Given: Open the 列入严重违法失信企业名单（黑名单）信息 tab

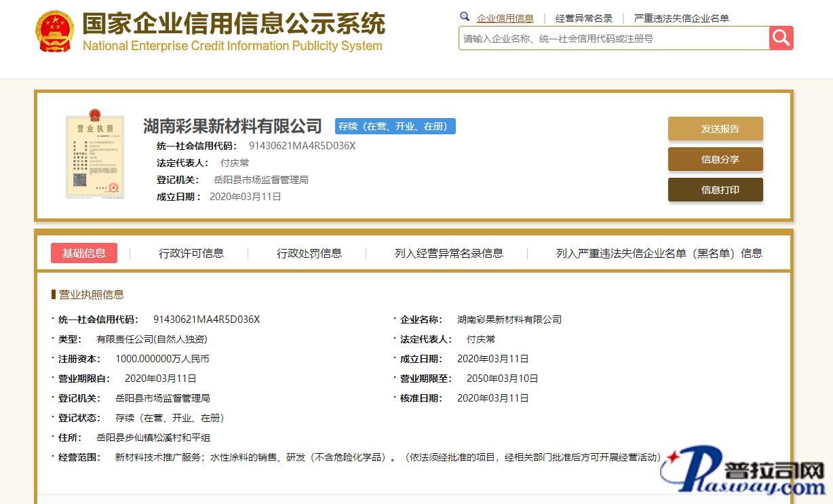Looking at the screenshot, I should pos(659,253).
